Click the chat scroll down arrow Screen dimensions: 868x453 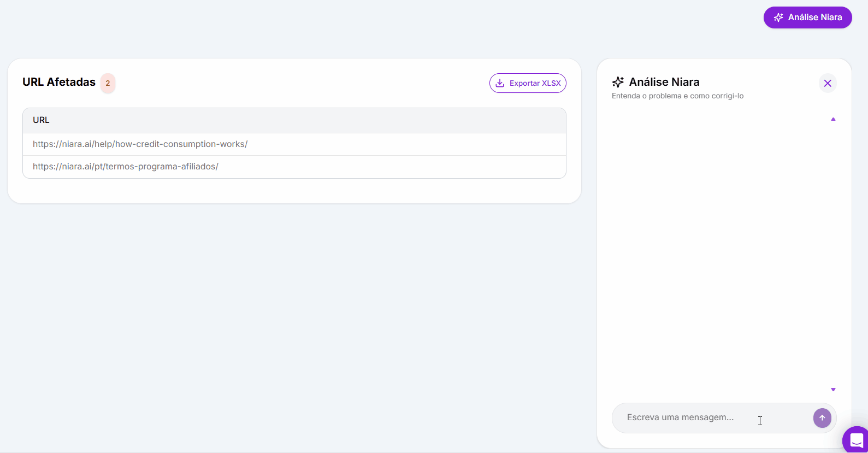point(833,390)
